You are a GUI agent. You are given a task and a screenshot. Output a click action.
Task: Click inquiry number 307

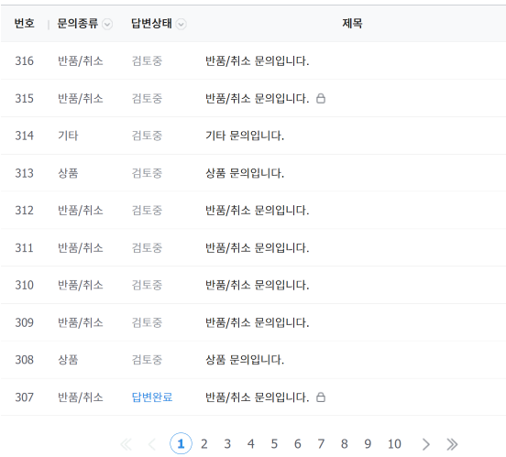pos(24,397)
